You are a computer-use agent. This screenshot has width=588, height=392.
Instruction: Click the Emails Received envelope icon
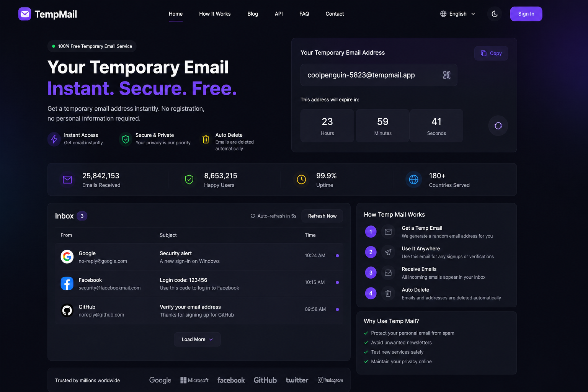tap(67, 180)
